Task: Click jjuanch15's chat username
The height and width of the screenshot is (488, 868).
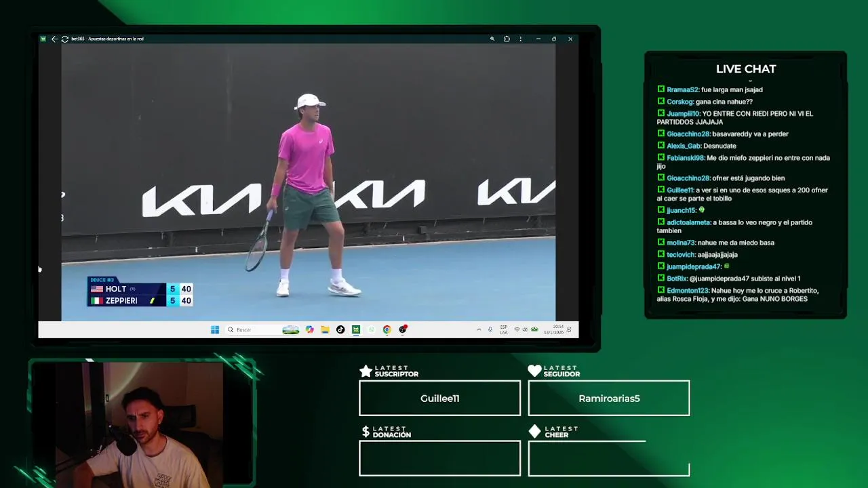Action: (x=682, y=210)
